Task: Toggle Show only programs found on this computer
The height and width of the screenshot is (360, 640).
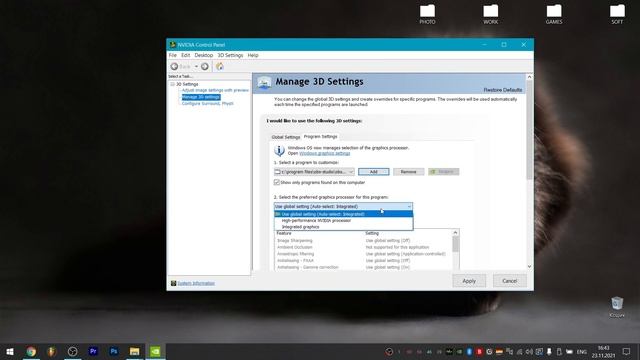Action: point(277,182)
